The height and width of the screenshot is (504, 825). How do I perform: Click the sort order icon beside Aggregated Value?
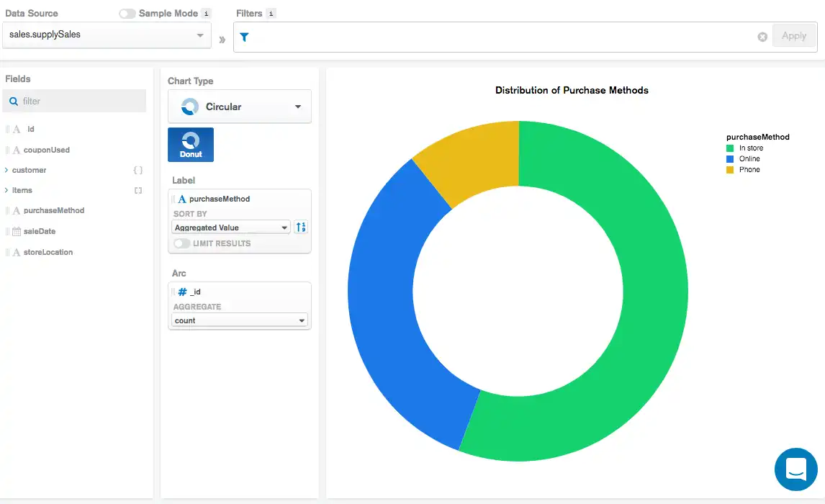(x=300, y=226)
